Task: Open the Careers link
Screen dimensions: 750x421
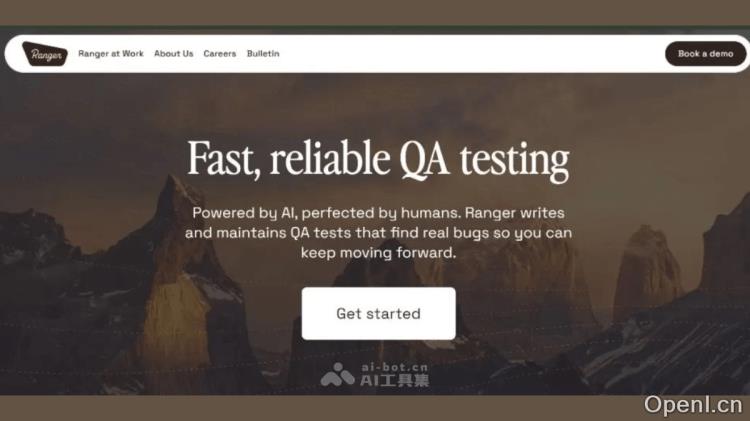Action: click(220, 54)
